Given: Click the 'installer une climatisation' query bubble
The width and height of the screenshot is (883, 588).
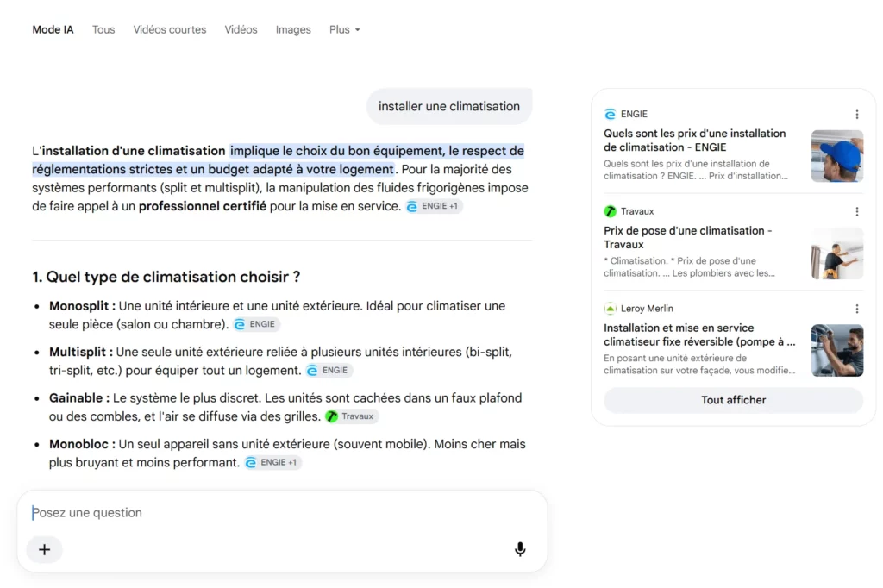Looking at the screenshot, I should click(x=448, y=106).
